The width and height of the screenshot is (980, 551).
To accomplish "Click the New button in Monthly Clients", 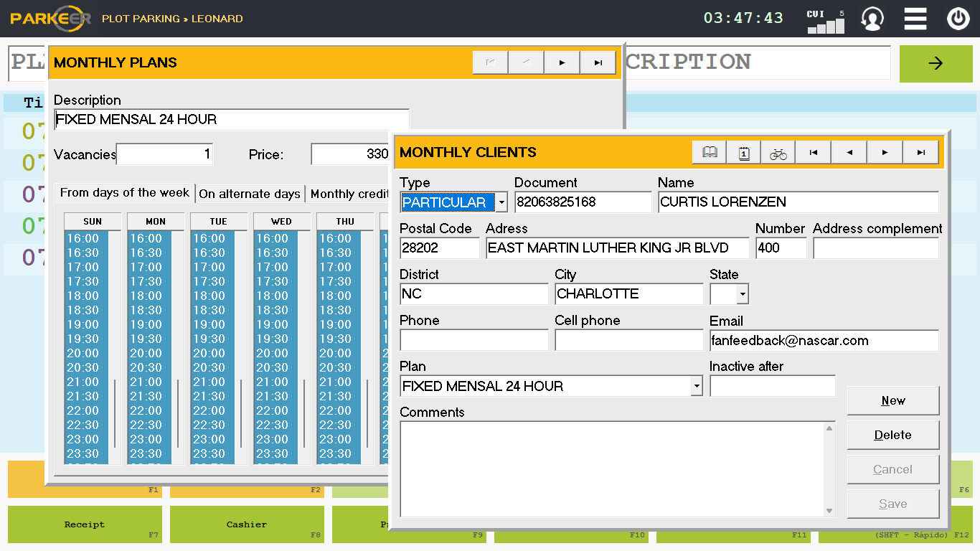I will 892,400.
